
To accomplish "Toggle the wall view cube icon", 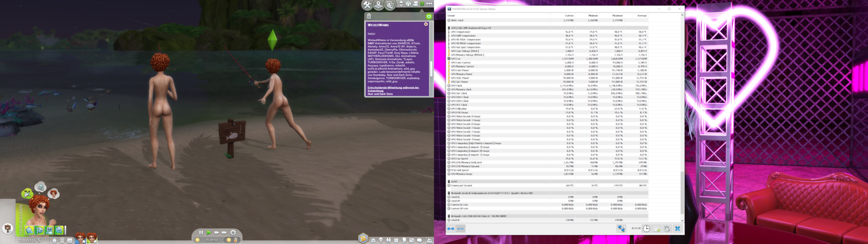I will click(408, 4).
